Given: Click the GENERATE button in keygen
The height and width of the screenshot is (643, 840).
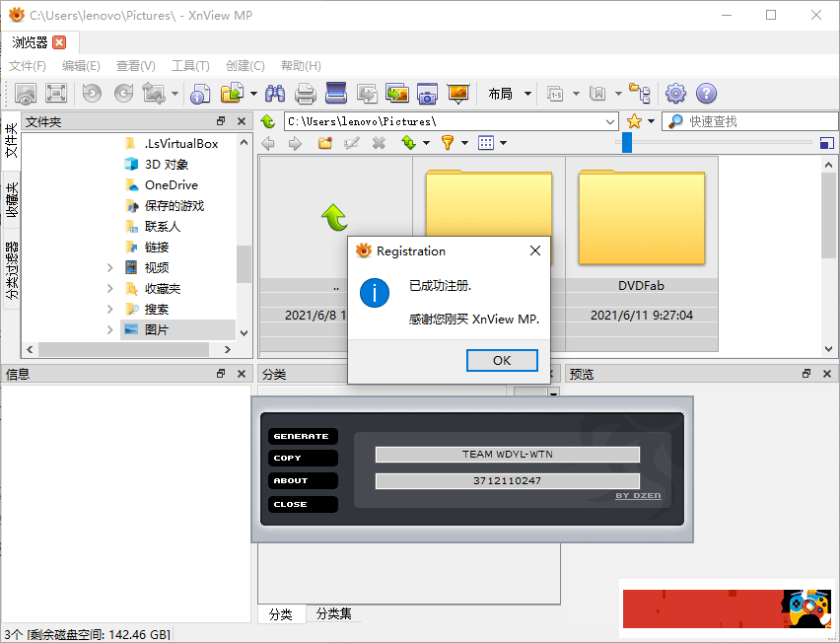Looking at the screenshot, I should pyautogui.click(x=303, y=436).
